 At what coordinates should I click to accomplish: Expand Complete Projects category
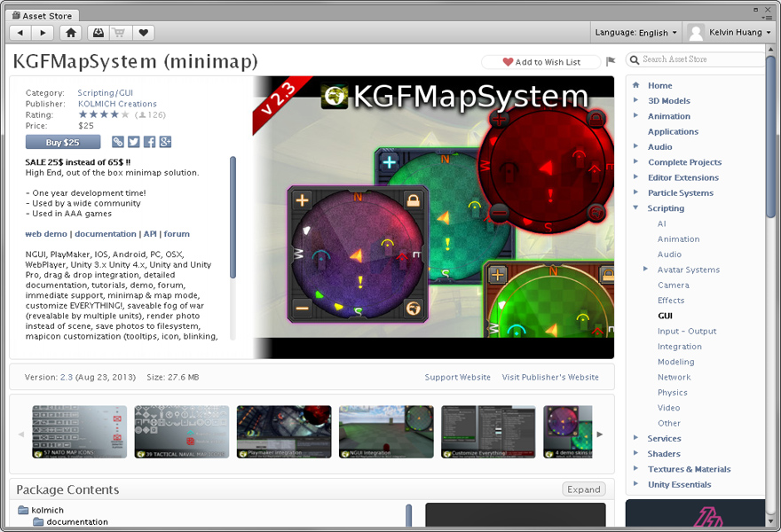635,161
